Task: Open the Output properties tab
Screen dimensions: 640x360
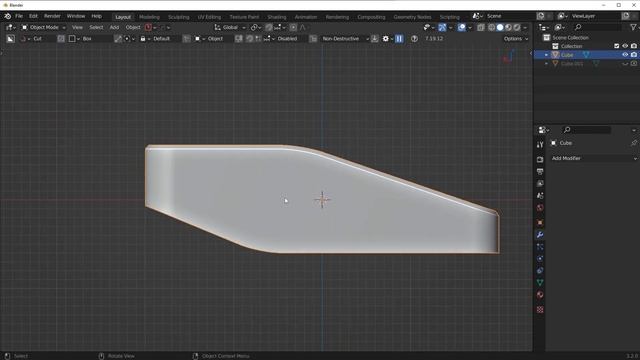Action: pos(540,171)
